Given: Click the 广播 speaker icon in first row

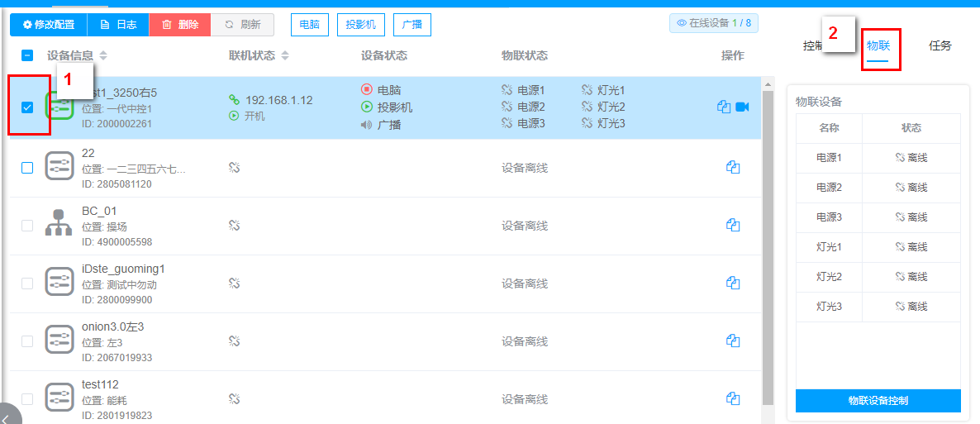Looking at the screenshot, I should point(367,125).
